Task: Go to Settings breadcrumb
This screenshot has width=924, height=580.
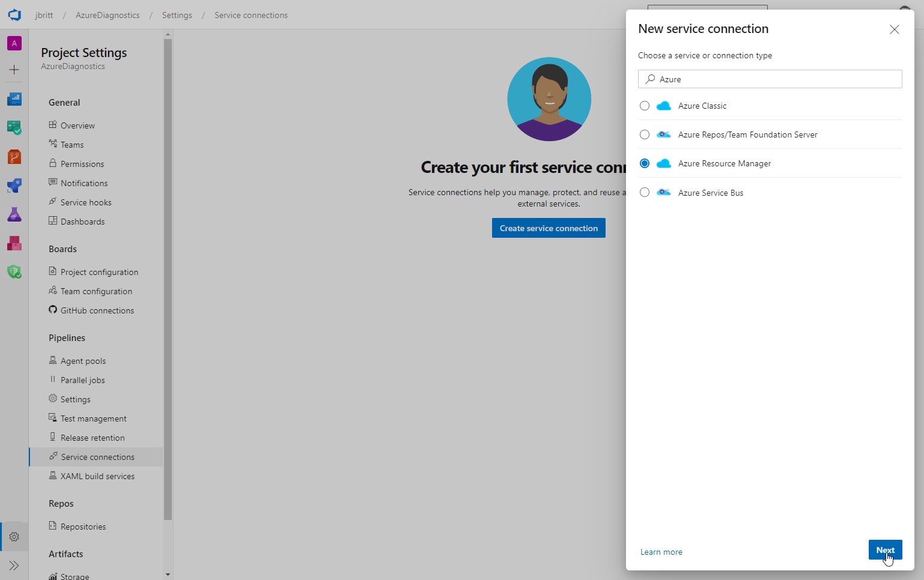Action: tap(177, 15)
